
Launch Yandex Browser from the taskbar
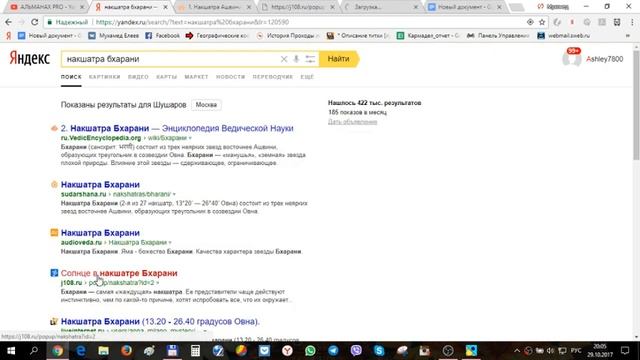[x=287, y=351]
